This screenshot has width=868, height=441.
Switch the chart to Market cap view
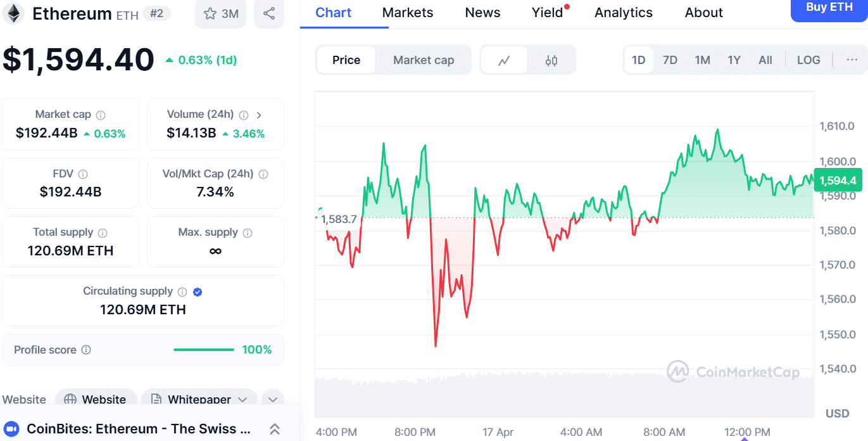pos(423,60)
